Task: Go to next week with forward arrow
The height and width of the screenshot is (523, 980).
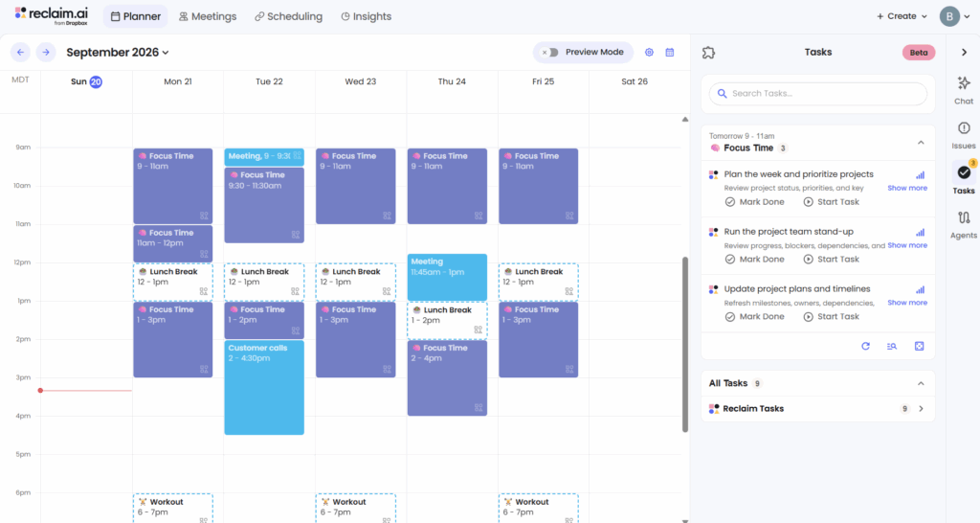Action: click(x=46, y=53)
